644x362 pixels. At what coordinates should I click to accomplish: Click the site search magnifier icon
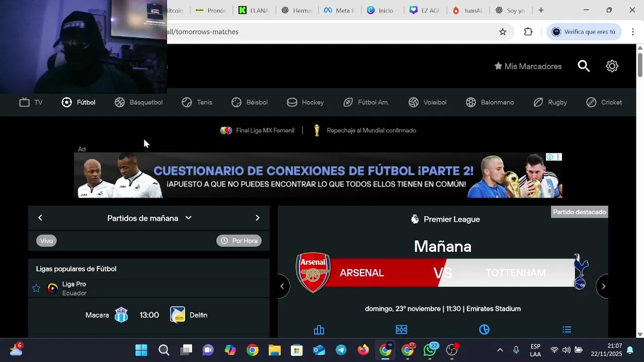pos(584,66)
